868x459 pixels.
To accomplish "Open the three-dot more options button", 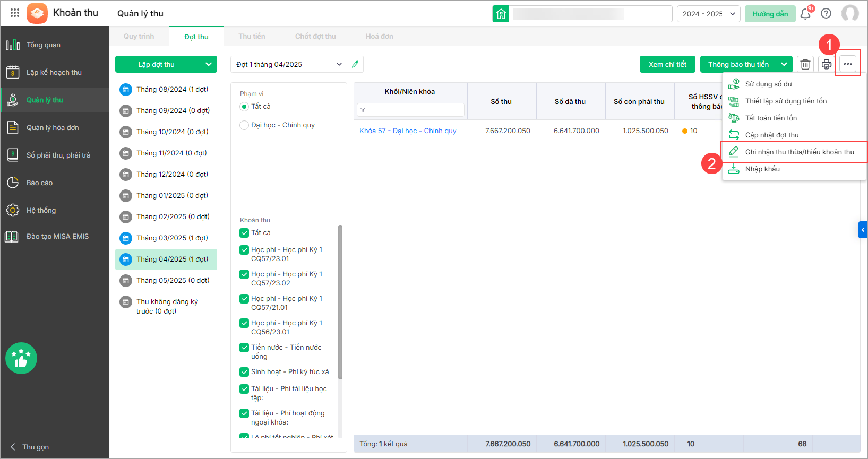I will [847, 64].
